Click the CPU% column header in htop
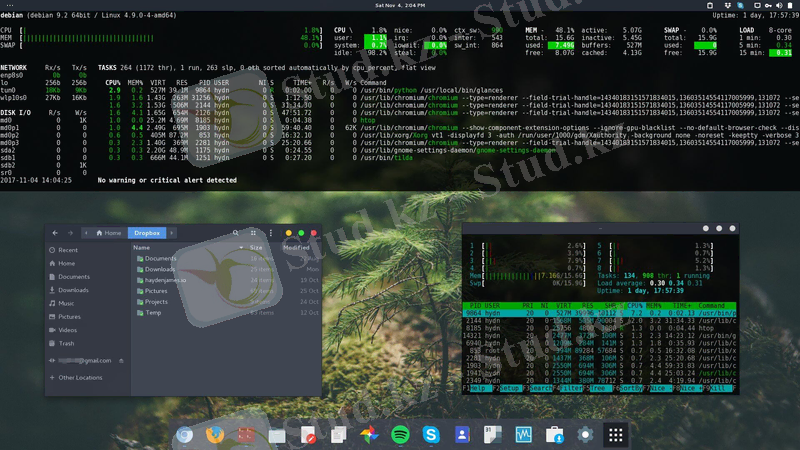The width and height of the screenshot is (800, 450). pos(635,306)
